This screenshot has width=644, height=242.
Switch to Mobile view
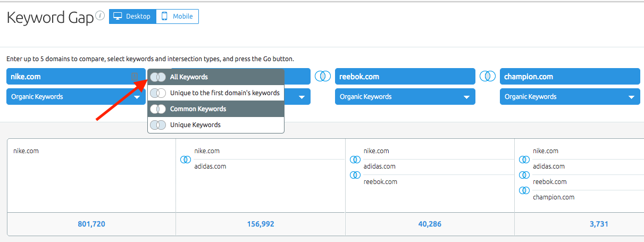tap(178, 16)
